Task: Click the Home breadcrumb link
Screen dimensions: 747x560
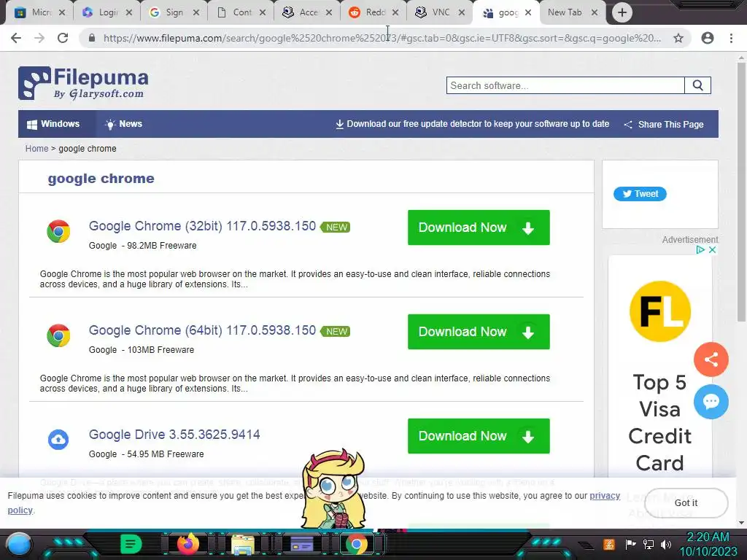Action: [36, 149]
